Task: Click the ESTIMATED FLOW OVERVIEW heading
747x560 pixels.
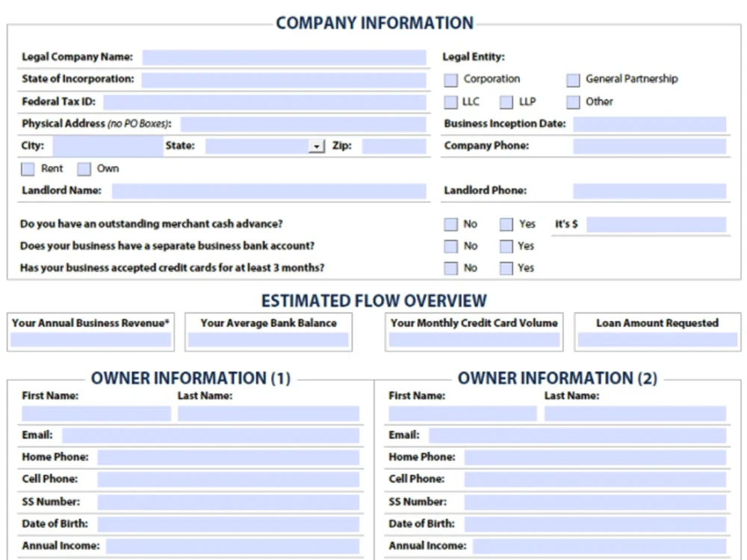Action: coord(374,301)
